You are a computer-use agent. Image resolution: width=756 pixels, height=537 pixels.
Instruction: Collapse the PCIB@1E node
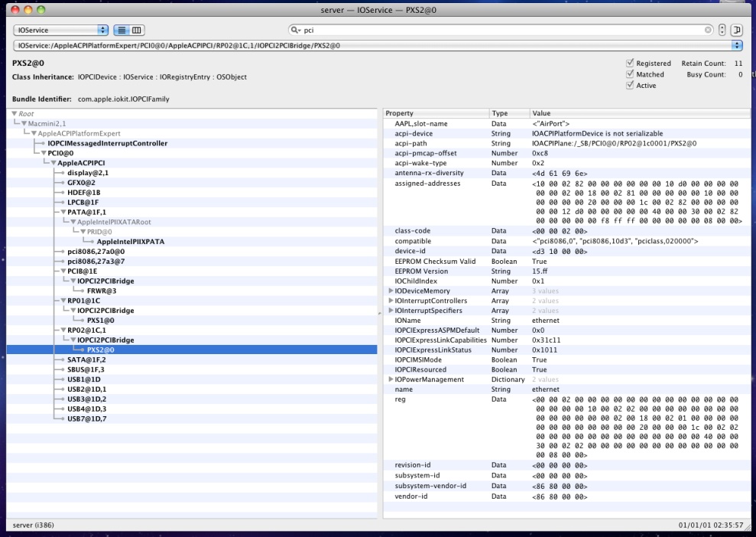pos(63,271)
